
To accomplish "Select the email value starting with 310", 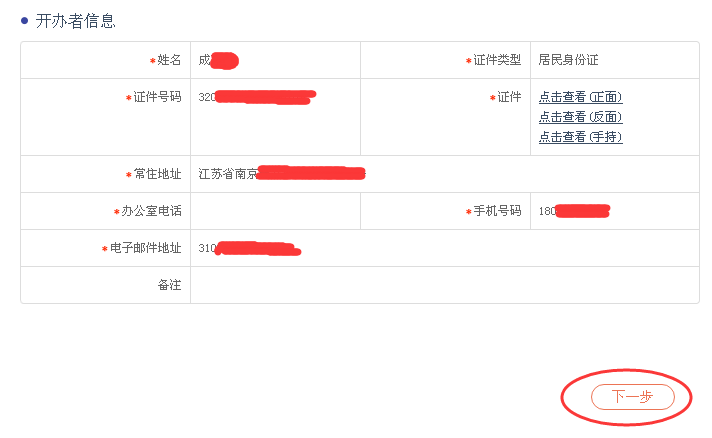I will coord(250,248).
